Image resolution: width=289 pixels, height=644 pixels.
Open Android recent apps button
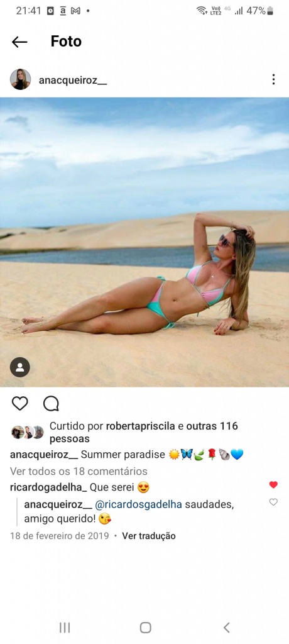(65, 627)
